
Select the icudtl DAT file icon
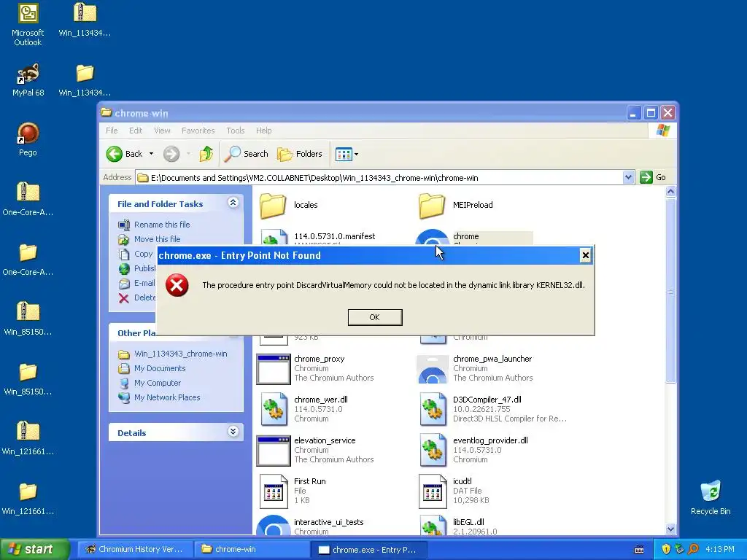point(433,491)
